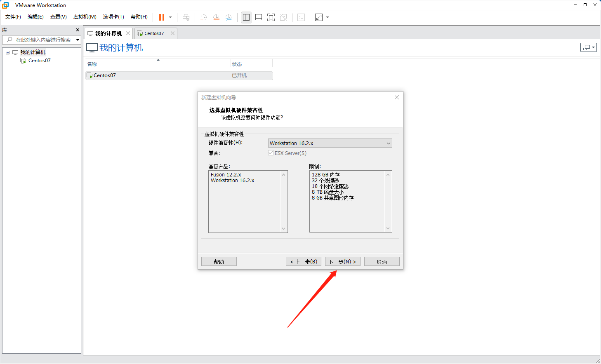Screen dimensions: 601x364
Task: Open the Snapshot Manager wrench-clock icon
Action: pyautogui.click(x=229, y=17)
